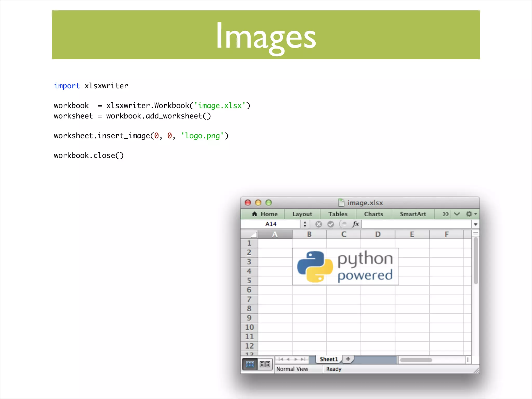532x399 pixels.
Task: Open the Formula Builder fx button
Action: pyautogui.click(x=355, y=224)
